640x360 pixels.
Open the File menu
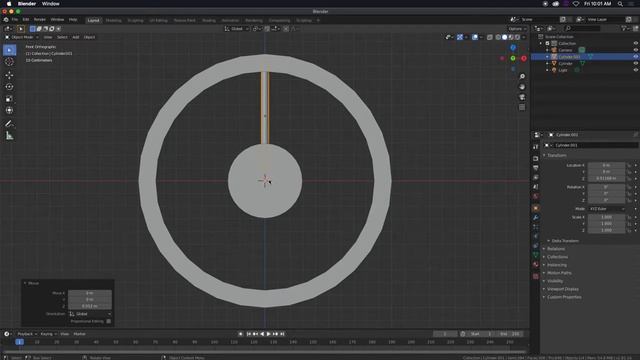point(15,20)
